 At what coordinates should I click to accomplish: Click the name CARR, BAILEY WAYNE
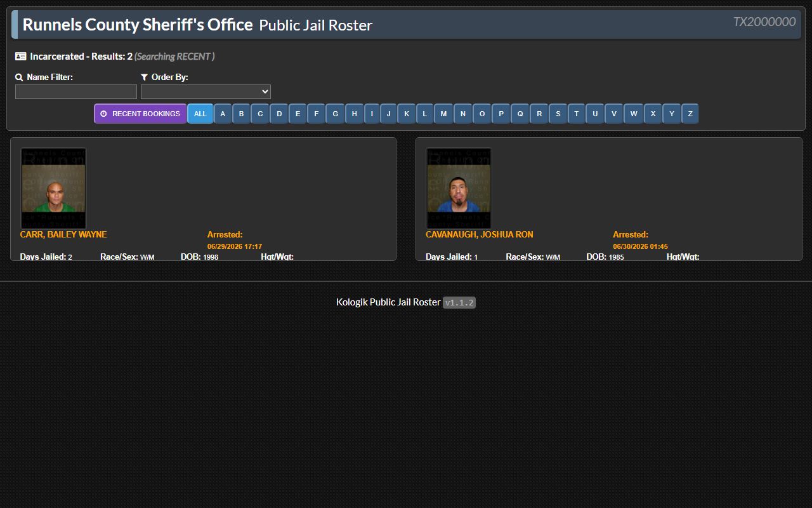[63, 234]
